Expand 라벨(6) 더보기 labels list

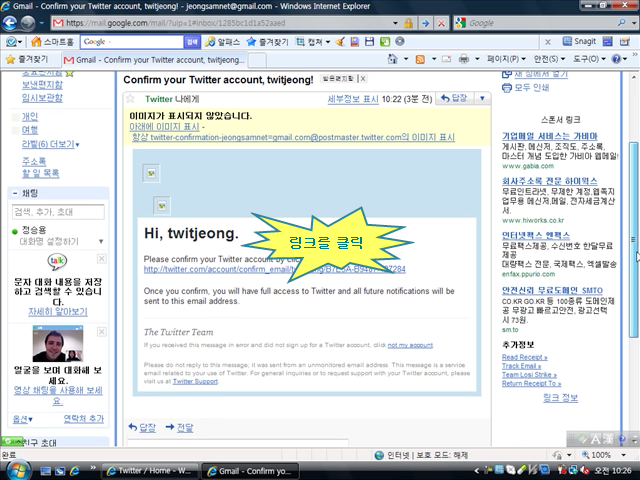[51, 144]
